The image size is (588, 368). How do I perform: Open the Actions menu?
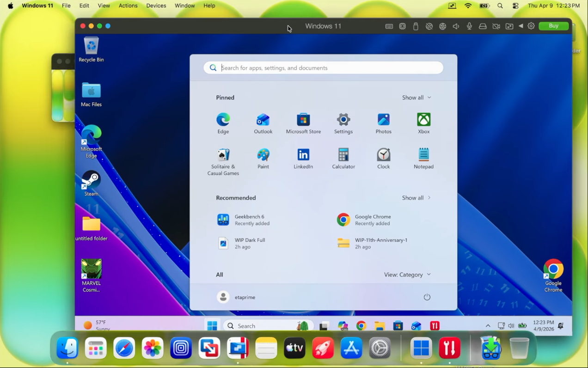pyautogui.click(x=128, y=6)
